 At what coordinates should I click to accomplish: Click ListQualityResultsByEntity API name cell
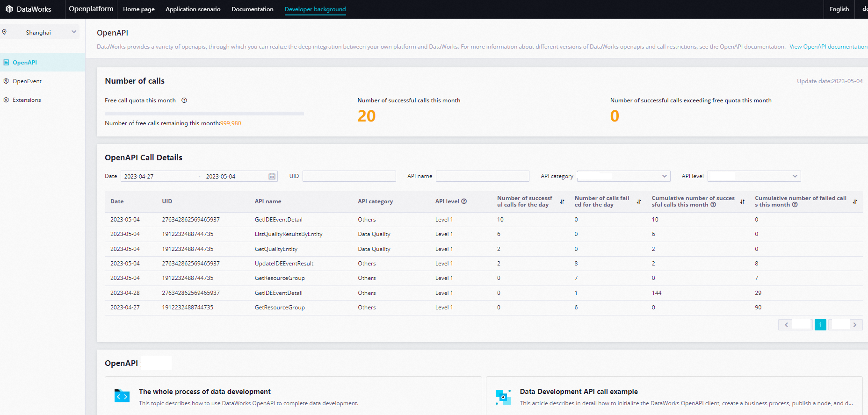pos(289,234)
